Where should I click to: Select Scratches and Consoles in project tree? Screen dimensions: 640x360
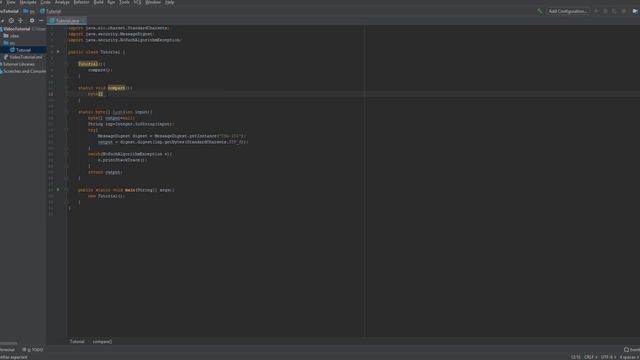click(x=23, y=71)
